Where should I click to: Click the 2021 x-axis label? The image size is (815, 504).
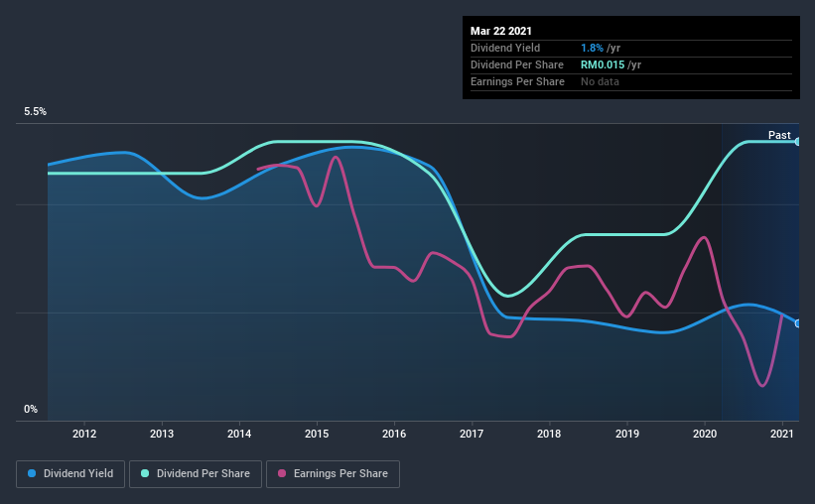(781, 434)
